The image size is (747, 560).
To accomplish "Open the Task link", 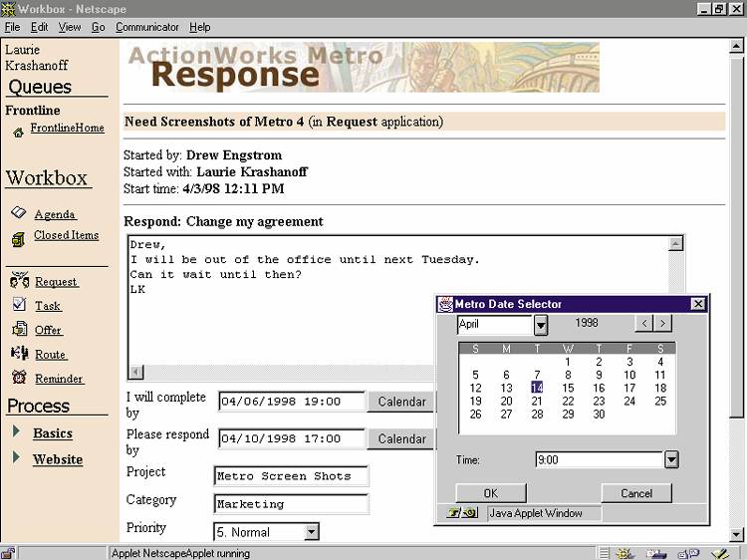I will point(48,306).
